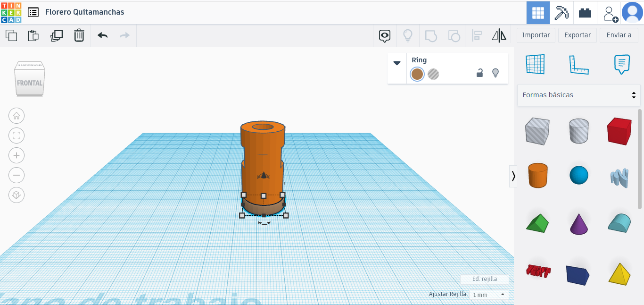Click the Importar button

pyautogui.click(x=536, y=35)
